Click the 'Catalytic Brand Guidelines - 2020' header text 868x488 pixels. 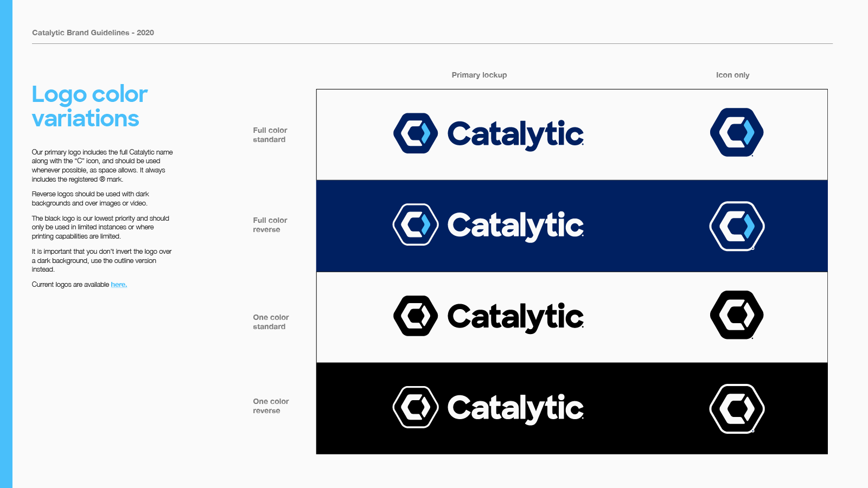[93, 33]
